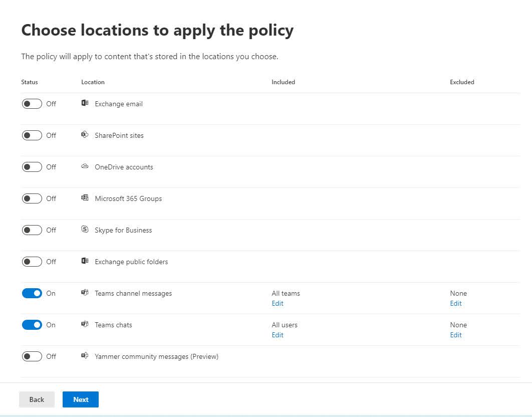This screenshot has height=417, width=532.
Task: Click the Teams chats icon
Action: coord(85,325)
